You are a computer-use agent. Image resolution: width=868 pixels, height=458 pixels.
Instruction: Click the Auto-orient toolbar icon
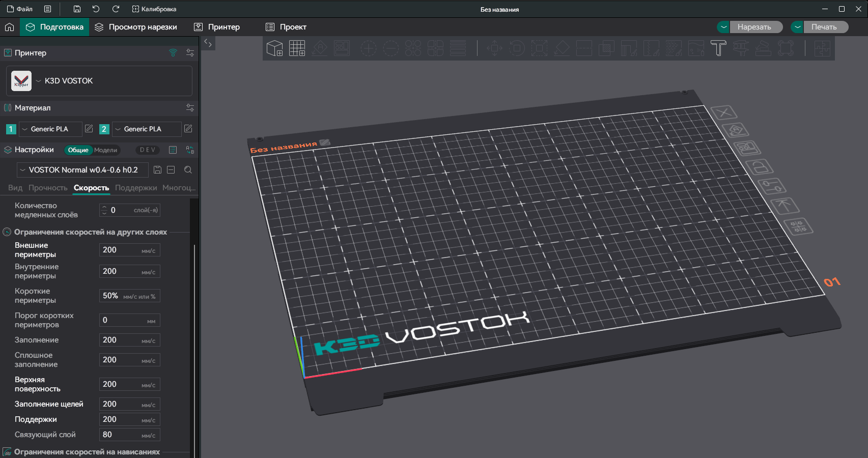click(x=319, y=48)
